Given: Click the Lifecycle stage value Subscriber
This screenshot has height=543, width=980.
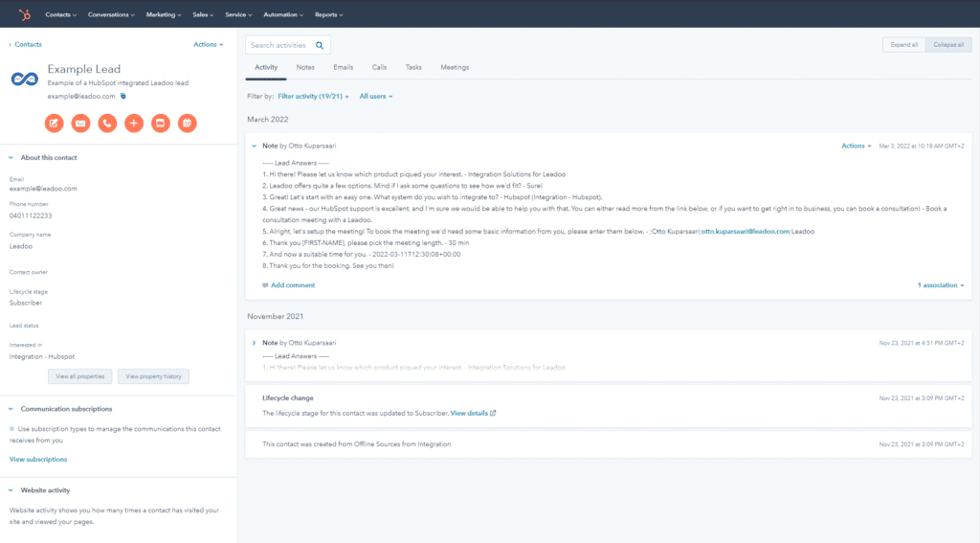Looking at the screenshot, I should [26, 303].
